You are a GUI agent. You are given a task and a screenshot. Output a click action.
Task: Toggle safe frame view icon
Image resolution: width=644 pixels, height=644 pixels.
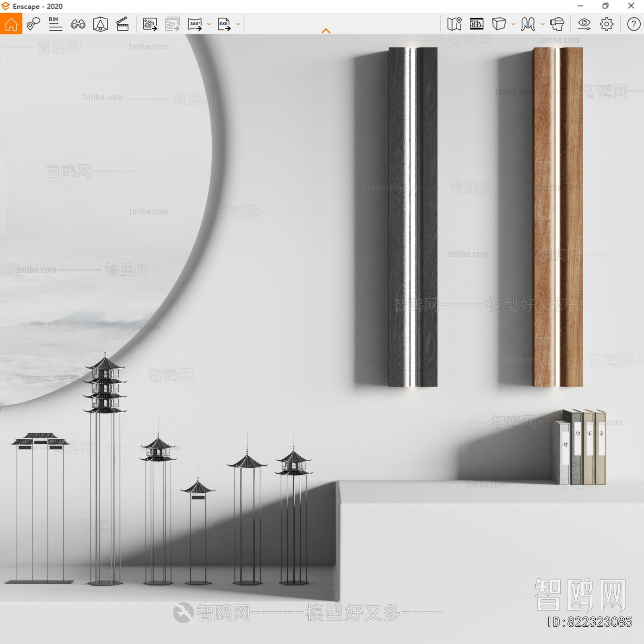[x=100, y=24]
